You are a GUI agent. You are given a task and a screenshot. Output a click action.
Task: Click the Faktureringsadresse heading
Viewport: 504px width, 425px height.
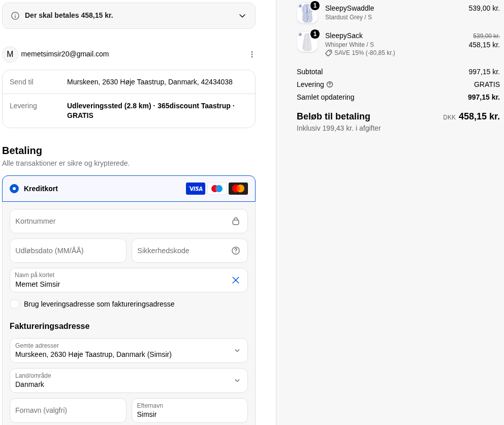(49, 326)
